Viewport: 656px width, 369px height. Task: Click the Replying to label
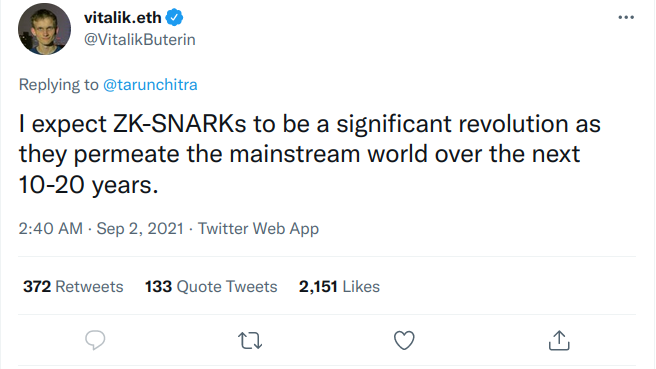[59, 85]
